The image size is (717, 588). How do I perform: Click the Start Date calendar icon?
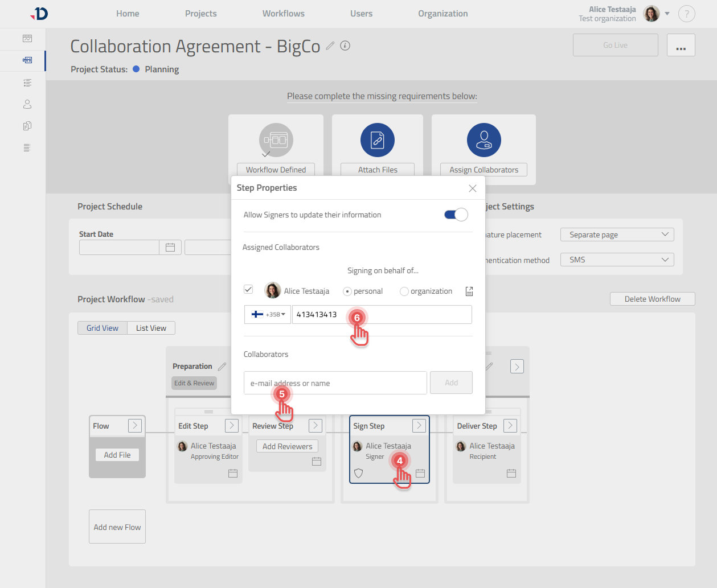tap(170, 247)
